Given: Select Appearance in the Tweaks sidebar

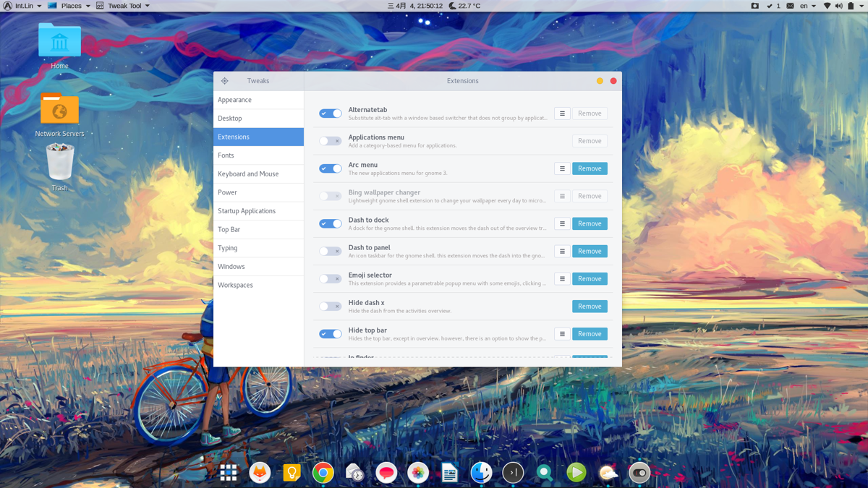Looking at the screenshot, I should (258, 100).
